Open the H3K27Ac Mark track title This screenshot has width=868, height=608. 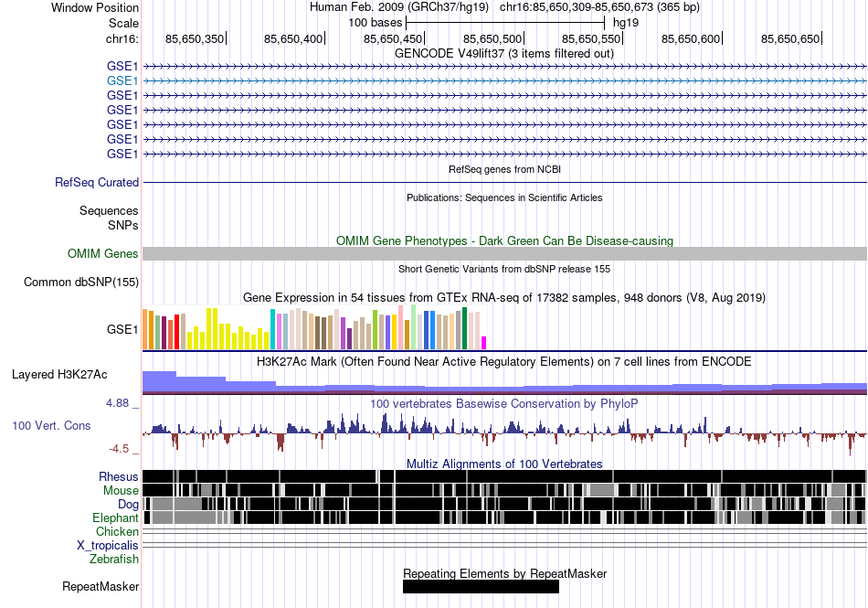pos(504,361)
